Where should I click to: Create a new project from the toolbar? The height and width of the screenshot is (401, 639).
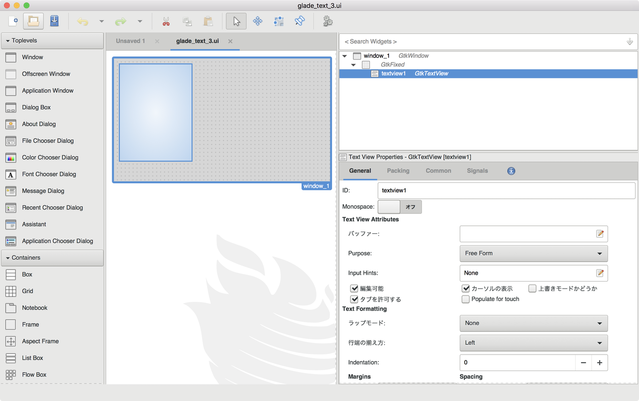point(13,21)
